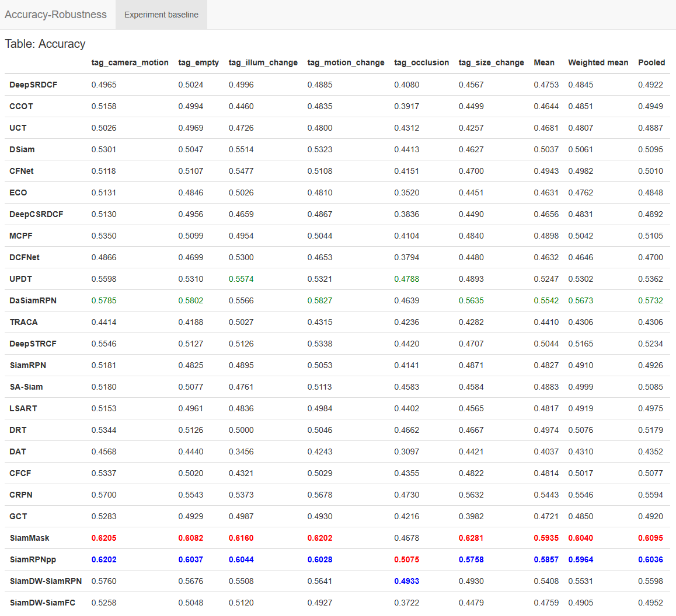Select the LSART row label
The image size is (676, 616).
click(x=23, y=408)
